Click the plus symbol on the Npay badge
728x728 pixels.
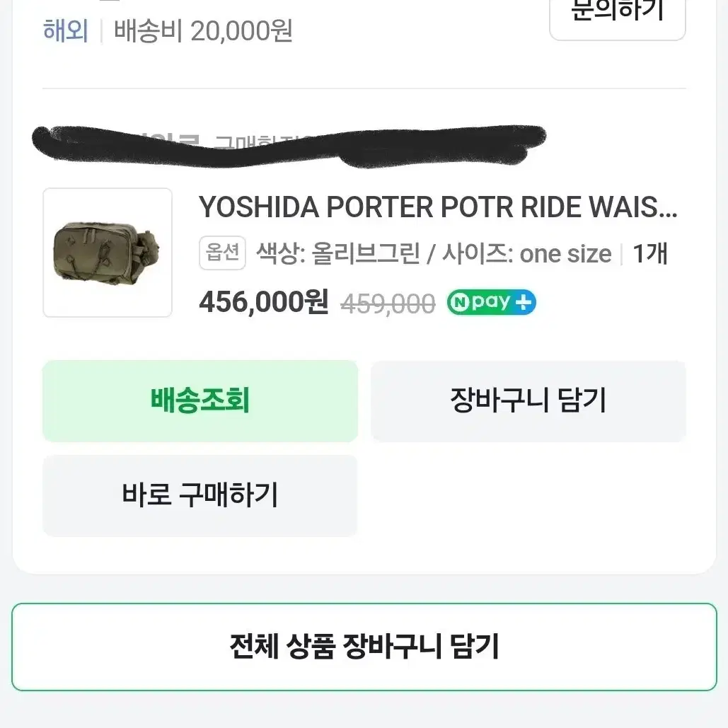(x=524, y=302)
